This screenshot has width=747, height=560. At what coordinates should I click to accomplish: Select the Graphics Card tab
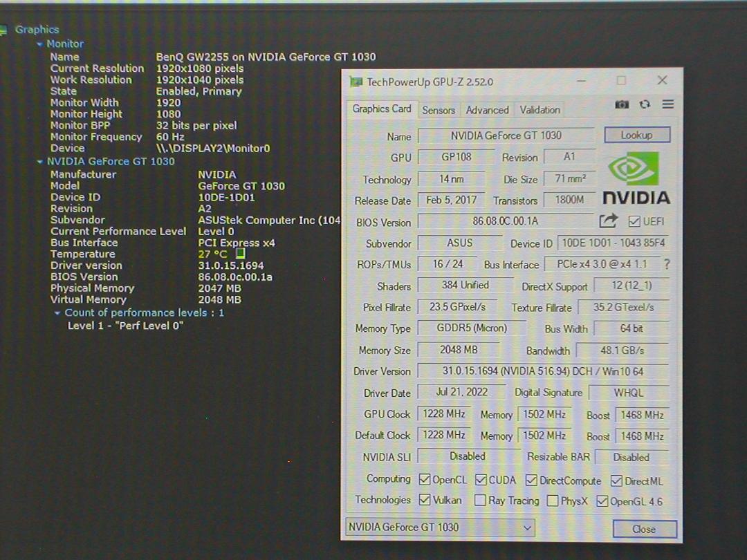[x=382, y=109]
